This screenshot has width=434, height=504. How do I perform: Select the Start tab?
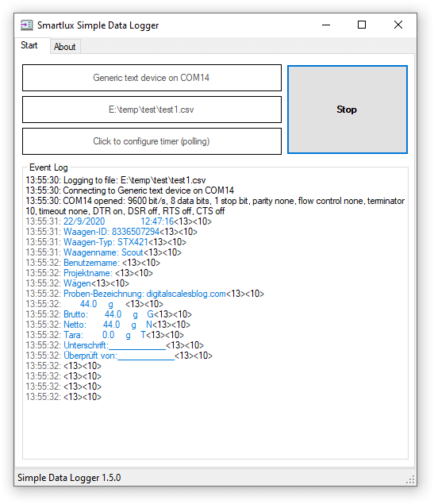click(x=29, y=45)
